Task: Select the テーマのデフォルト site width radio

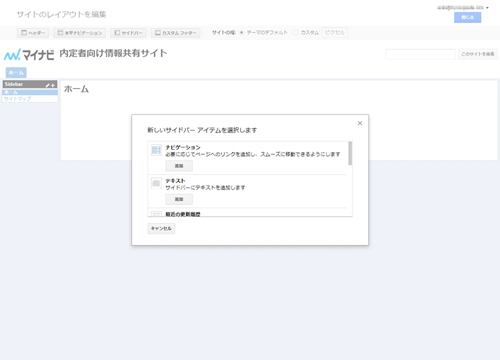Action: pos(242,33)
